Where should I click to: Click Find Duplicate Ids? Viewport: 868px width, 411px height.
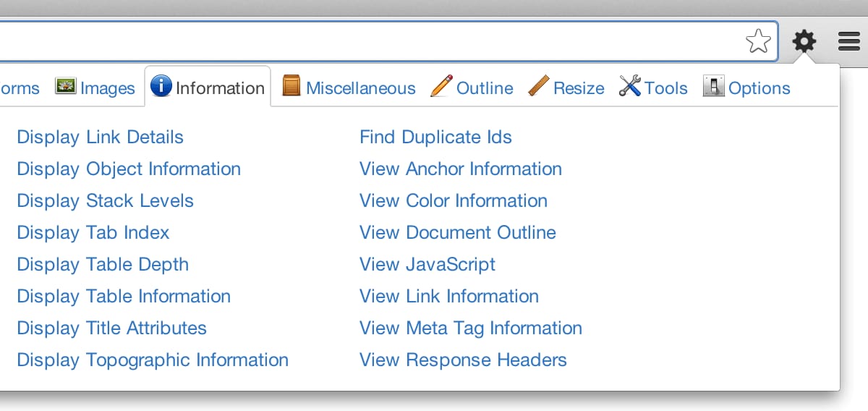pos(435,137)
